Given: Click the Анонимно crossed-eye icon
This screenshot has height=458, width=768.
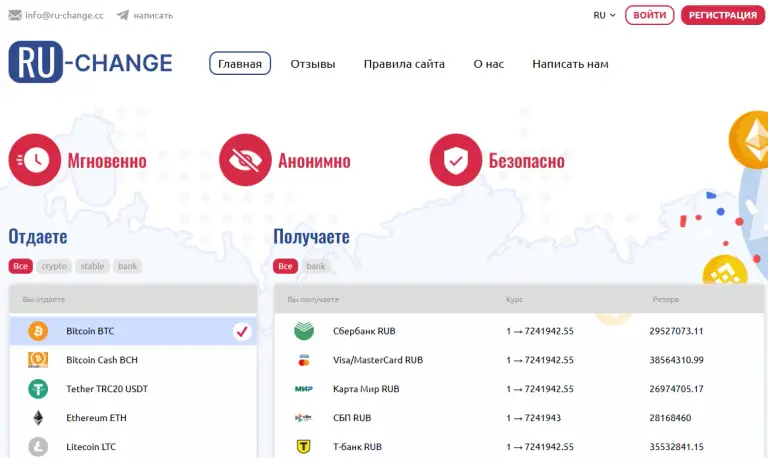Looking at the screenshot, I should (x=245, y=160).
